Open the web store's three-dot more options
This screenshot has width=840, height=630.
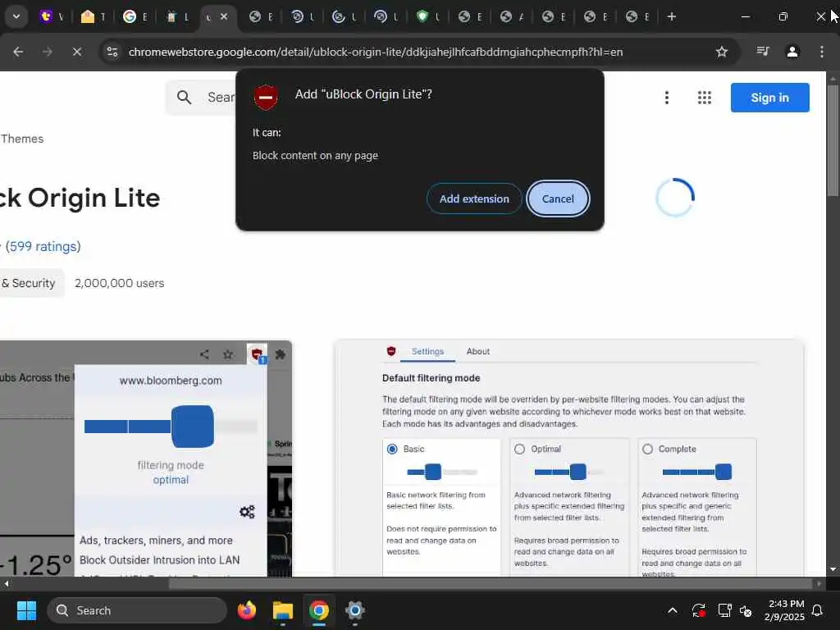click(x=666, y=98)
